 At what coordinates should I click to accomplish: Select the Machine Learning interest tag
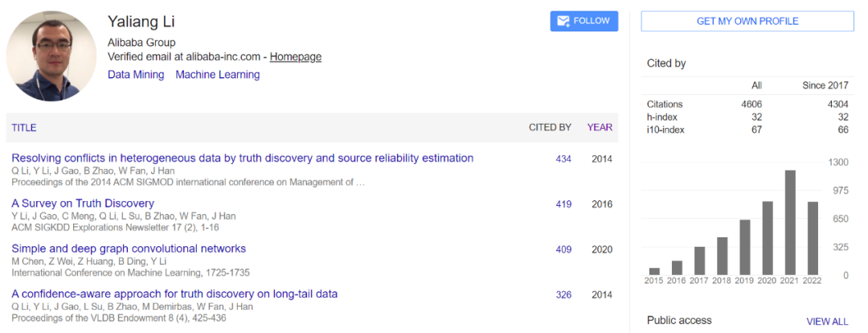(217, 75)
